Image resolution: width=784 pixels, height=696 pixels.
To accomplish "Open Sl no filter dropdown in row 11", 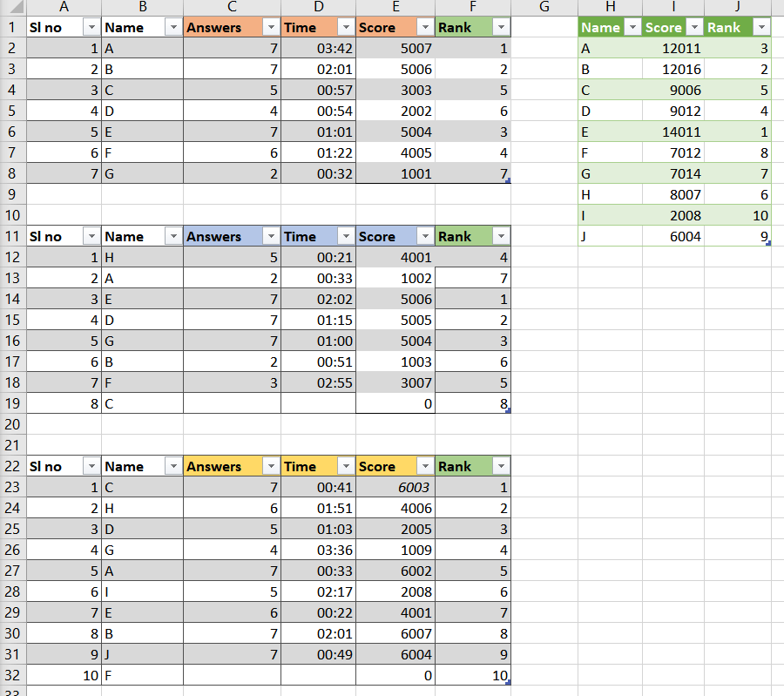I will (91, 236).
